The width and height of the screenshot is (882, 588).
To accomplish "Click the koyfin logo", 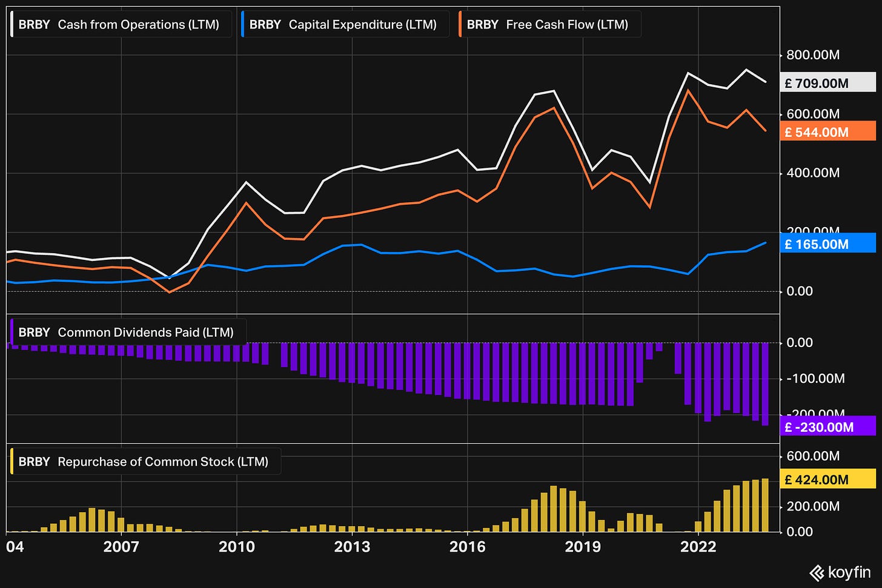I will click(x=840, y=572).
